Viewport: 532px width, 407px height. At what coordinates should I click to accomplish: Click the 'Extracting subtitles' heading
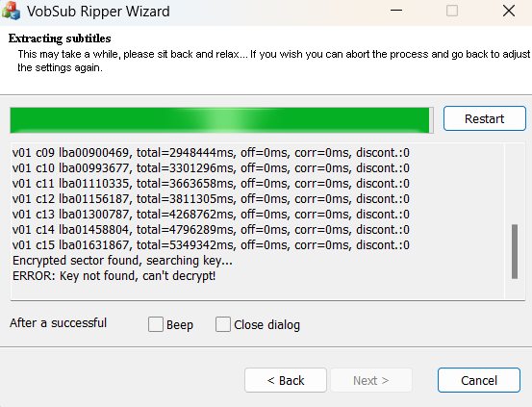60,38
